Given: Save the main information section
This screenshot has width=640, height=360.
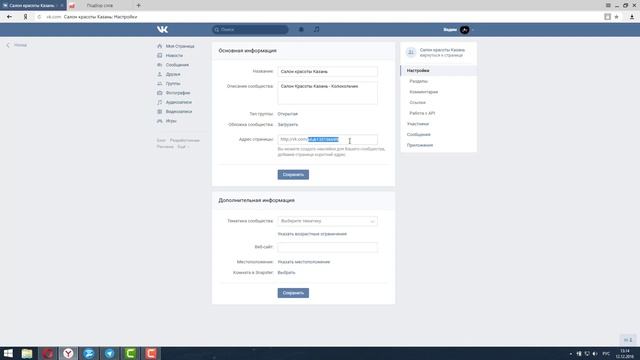Looking at the screenshot, I should [x=293, y=175].
